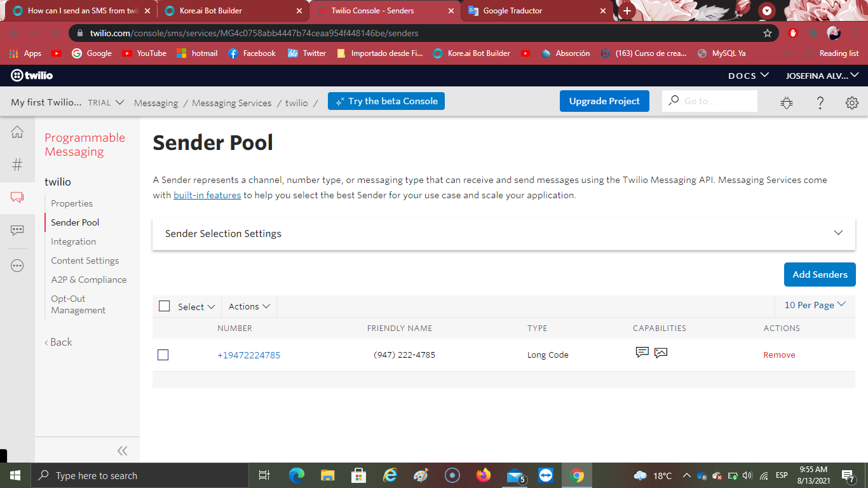
Task: Open the 10 Per Page dropdown
Action: pos(815,305)
